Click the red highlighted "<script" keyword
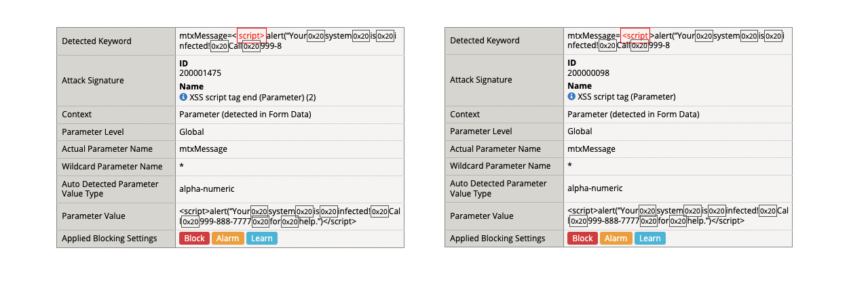Screen dimensions: 868x286 635,35
